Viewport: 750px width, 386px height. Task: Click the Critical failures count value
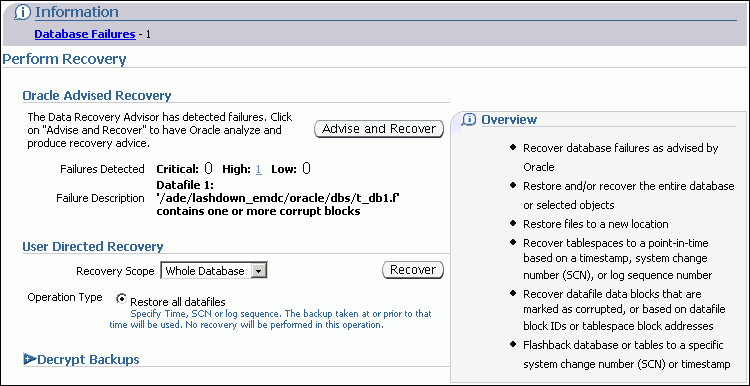[208, 168]
